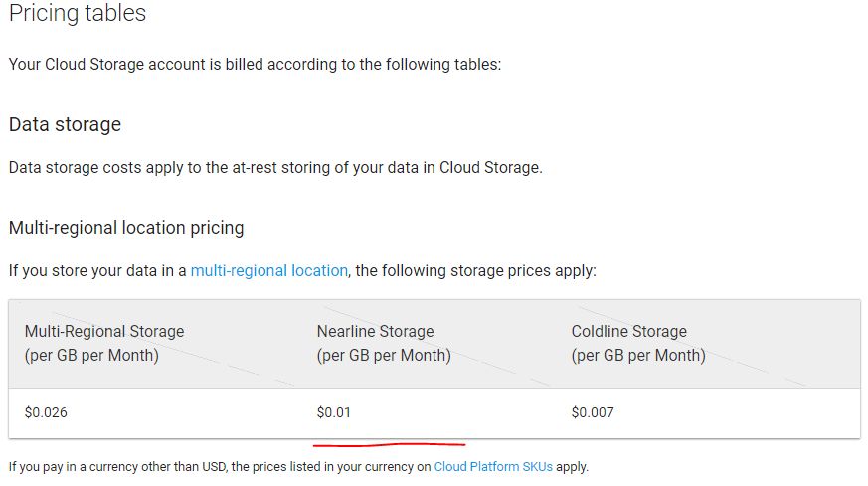Click "(per GB per Month)" under Coldline Storage
868x486 pixels.
click(638, 355)
